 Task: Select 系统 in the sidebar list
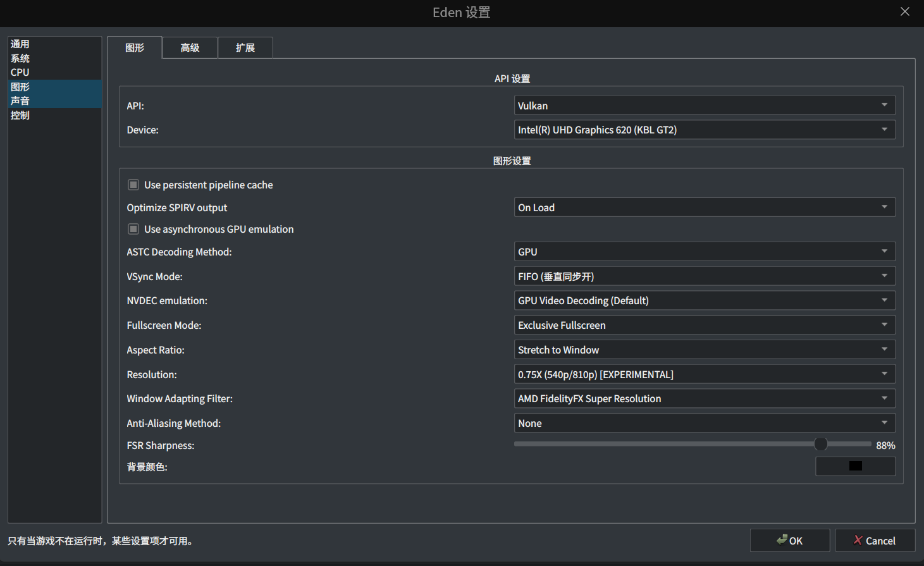coord(54,58)
